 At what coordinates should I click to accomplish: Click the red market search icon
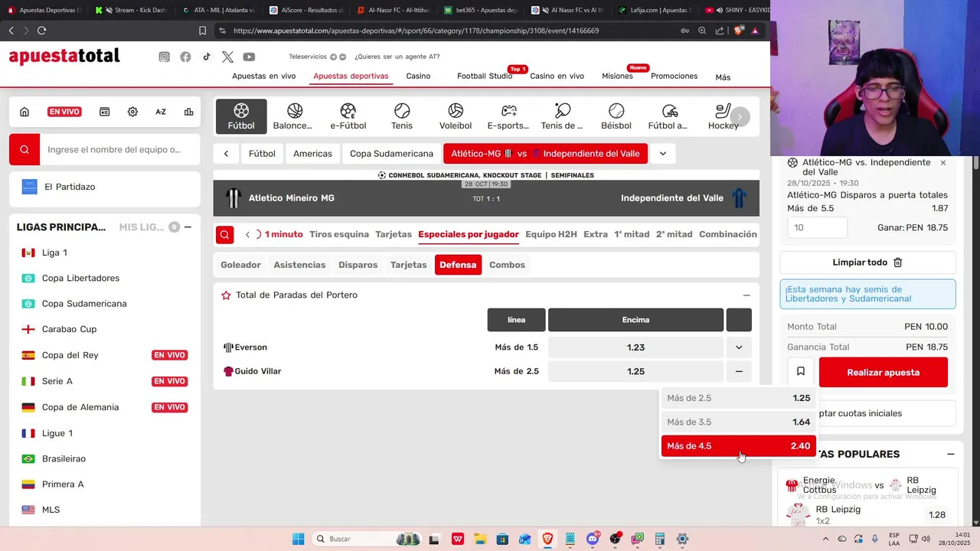224,234
